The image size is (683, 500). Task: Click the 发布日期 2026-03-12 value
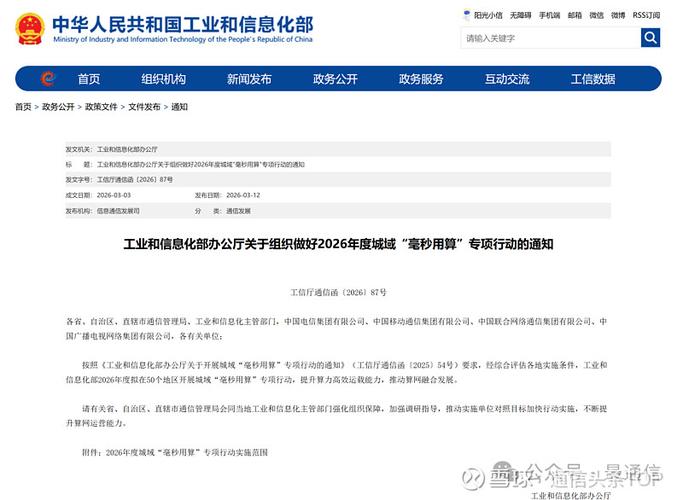coord(243,195)
